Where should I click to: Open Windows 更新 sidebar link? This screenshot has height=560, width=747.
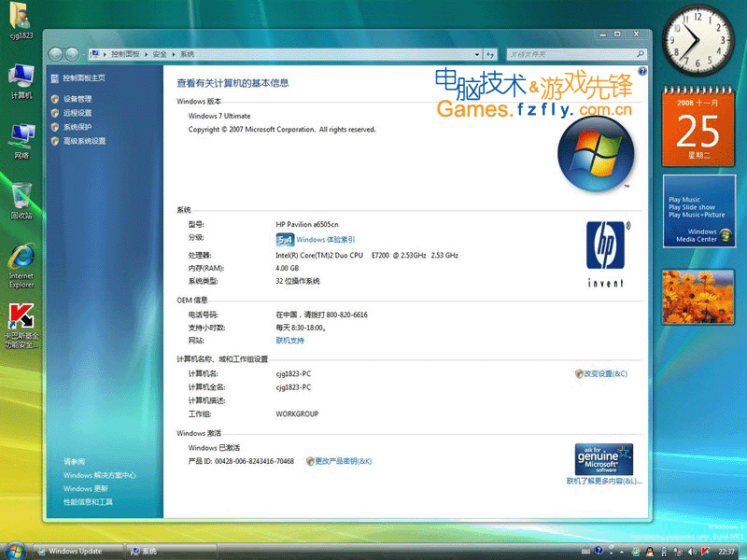(x=86, y=488)
